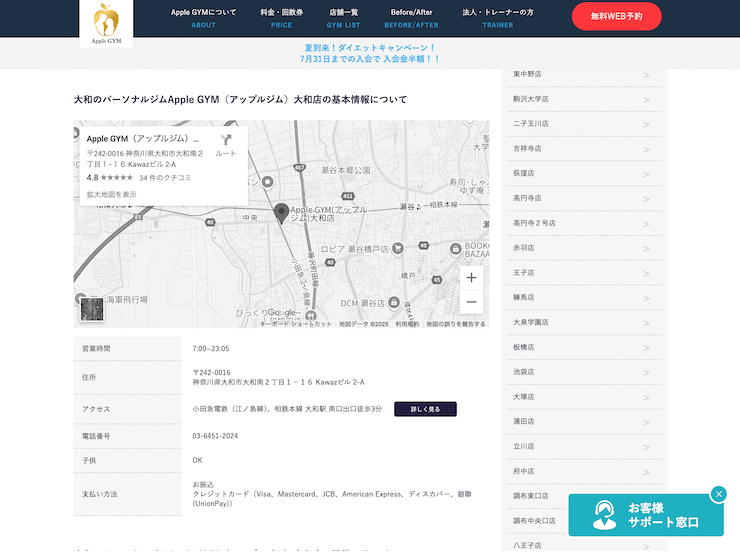
Task: Open 赤羽店 in the store list
Action: pyautogui.click(x=584, y=248)
